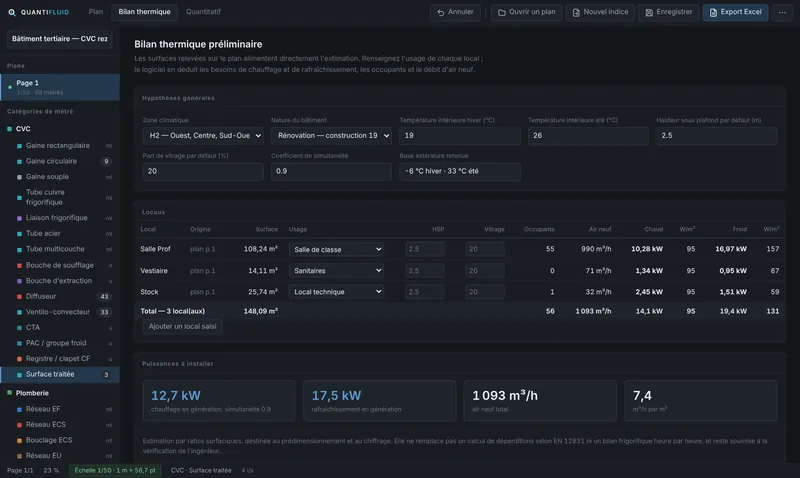800x478 pixels.
Task: Click the Gaine rectangulaire color square
Action: (x=19, y=146)
